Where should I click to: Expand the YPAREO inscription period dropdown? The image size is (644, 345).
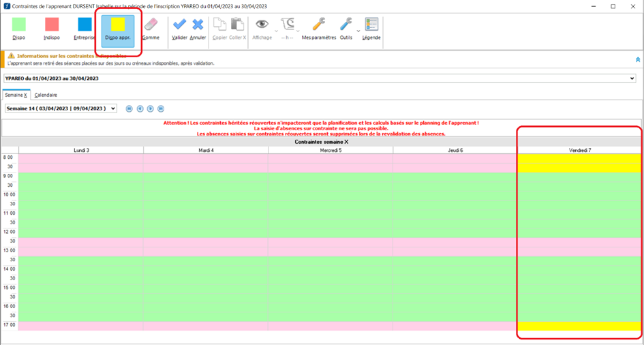[632, 78]
